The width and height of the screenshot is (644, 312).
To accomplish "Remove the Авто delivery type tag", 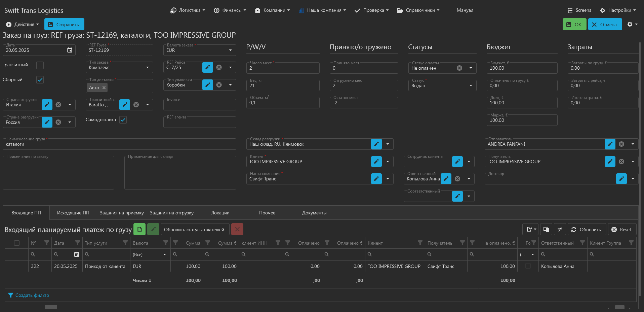I will pyautogui.click(x=104, y=88).
